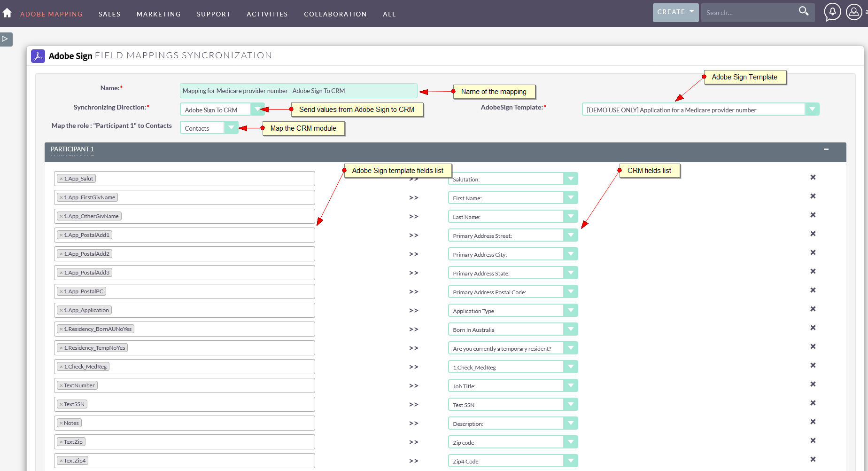868x471 pixels.
Task: Click the Adobe Sign module logo icon
Action: (x=38, y=56)
